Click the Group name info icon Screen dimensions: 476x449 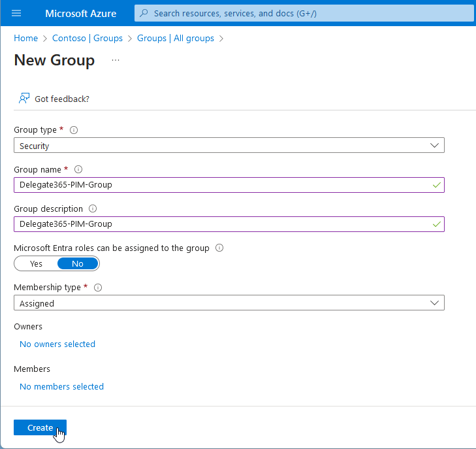pyautogui.click(x=78, y=170)
